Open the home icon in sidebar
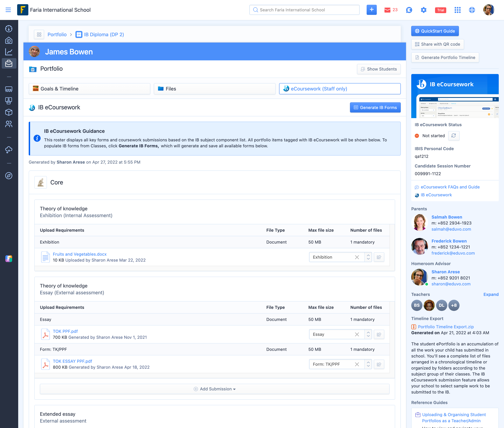 click(9, 40)
